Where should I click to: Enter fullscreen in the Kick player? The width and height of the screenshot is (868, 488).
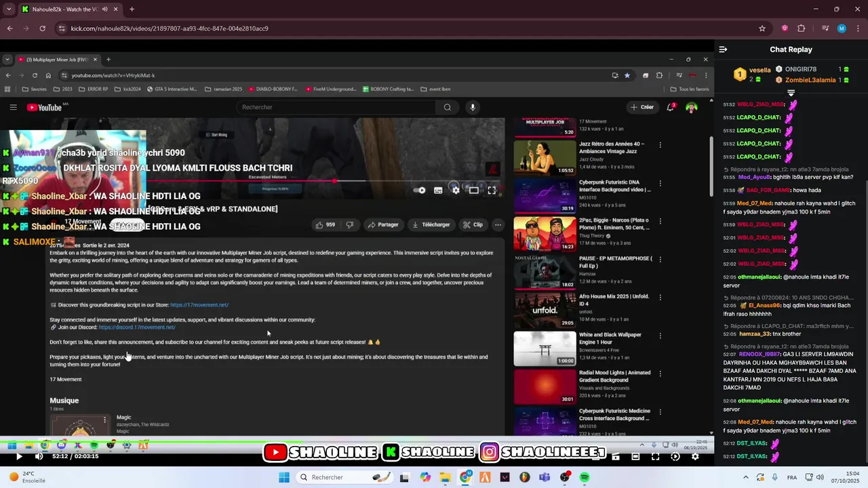[x=655, y=456]
